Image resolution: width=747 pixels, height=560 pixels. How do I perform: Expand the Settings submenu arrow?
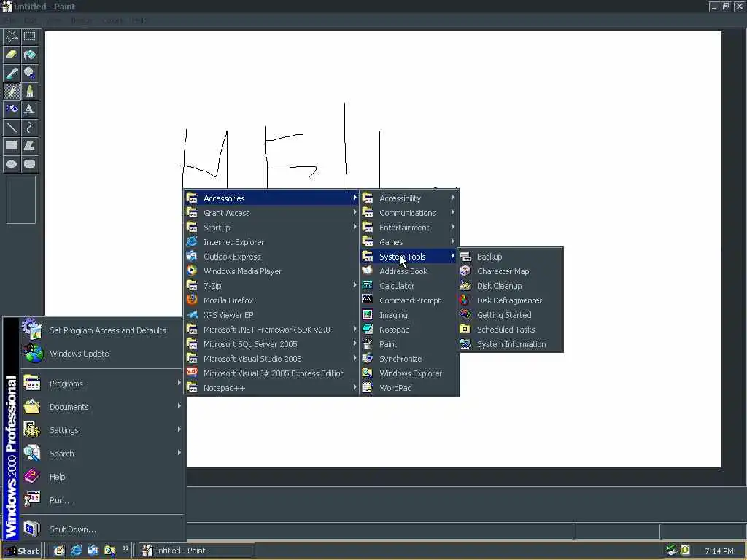pyautogui.click(x=179, y=429)
